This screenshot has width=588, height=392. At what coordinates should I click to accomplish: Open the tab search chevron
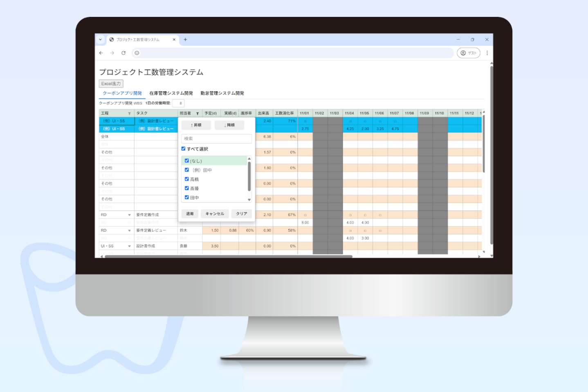click(x=100, y=40)
